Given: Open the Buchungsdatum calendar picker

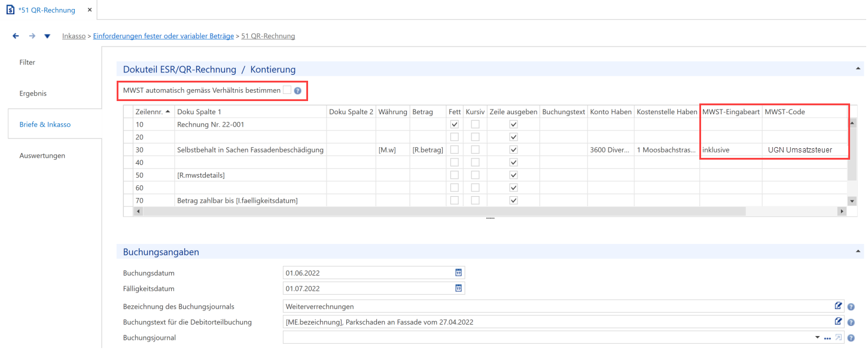Looking at the screenshot, I should (459, 273).
